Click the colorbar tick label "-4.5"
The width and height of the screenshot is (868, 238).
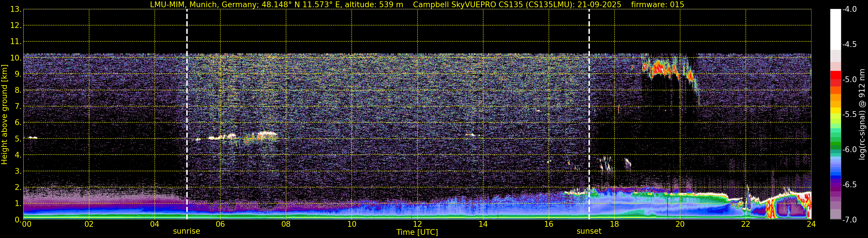(x=849, y=44)
